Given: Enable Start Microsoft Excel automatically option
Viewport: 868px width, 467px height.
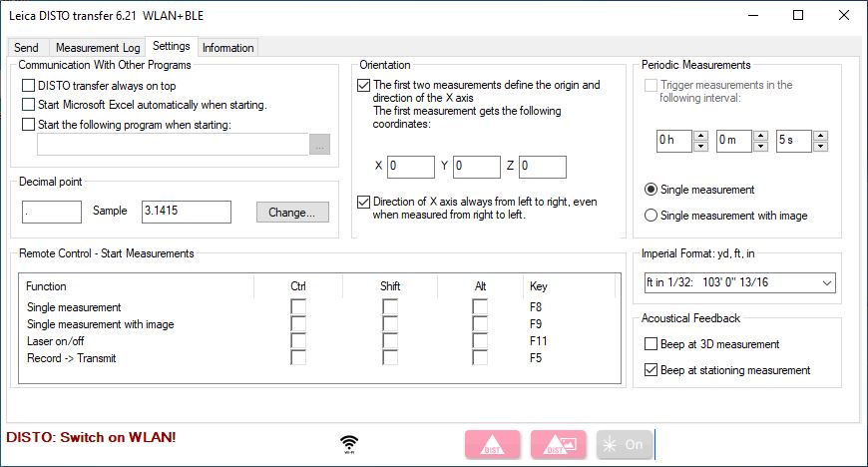Looking at the screenshot, I should click(28, 105).
